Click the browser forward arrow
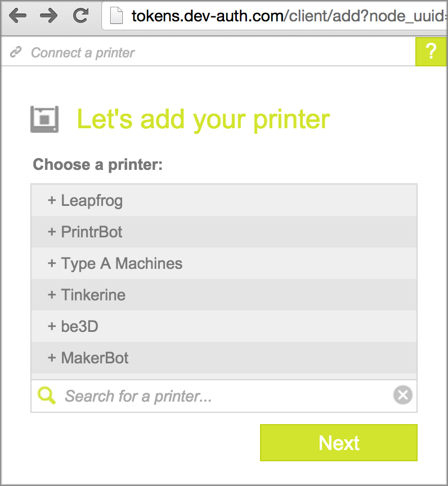448x486 pixels. (x=49, y=16)
